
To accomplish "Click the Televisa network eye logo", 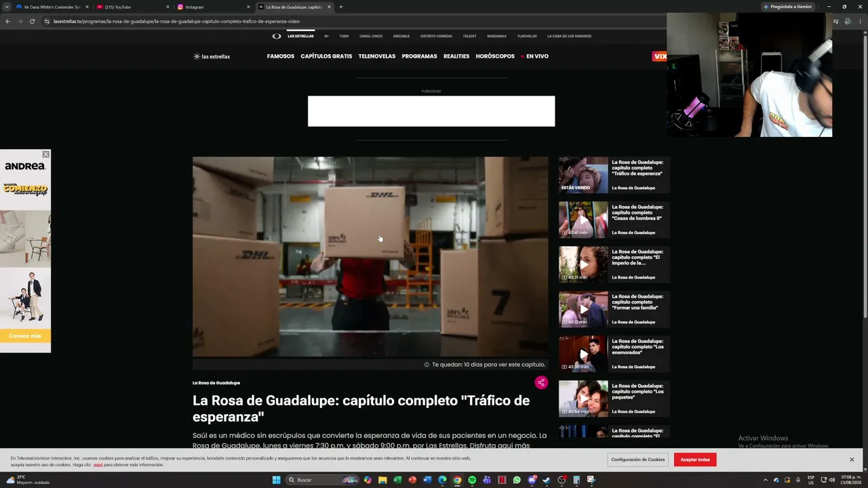I will 277,36.
